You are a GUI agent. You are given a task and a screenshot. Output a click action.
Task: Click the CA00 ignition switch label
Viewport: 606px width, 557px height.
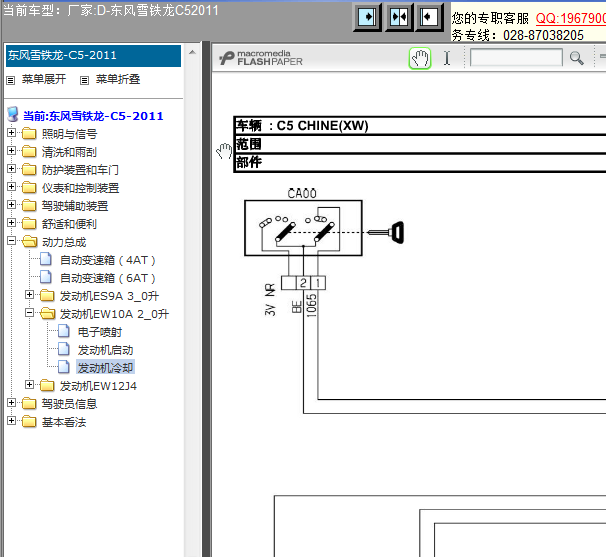pos(302,193)
